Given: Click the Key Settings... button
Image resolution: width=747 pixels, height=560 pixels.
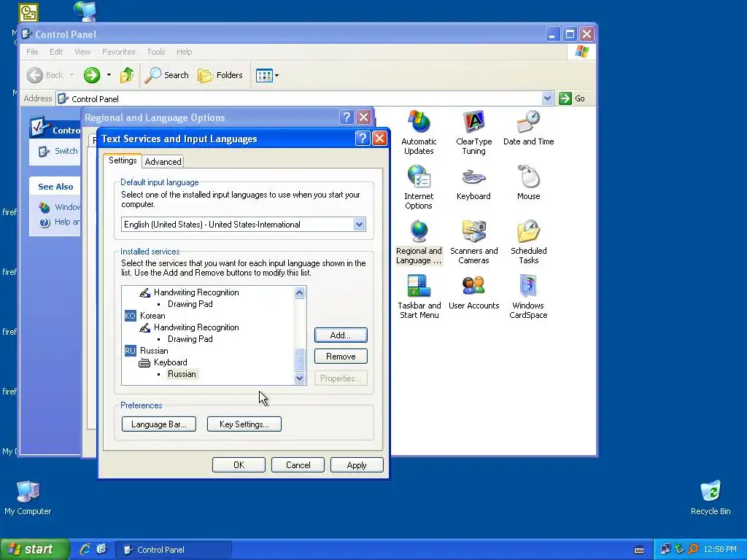Looking at the screenshot, I should 244,424.
